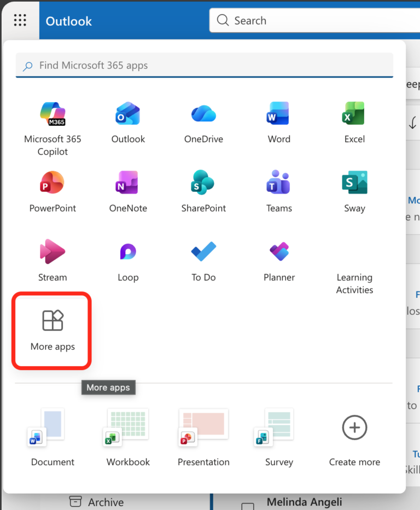Open the Microsoft 365 Copilot app
Screen dimensions: 420x510
52,114
